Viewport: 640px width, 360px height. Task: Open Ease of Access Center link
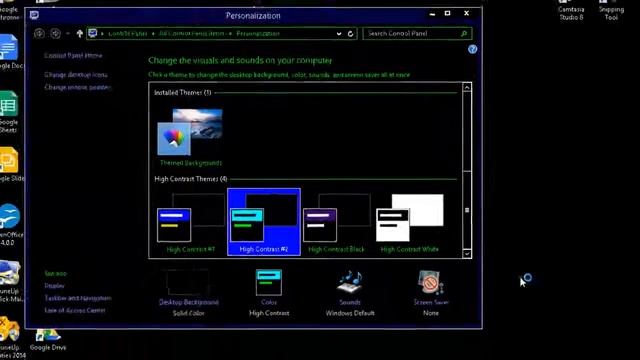(75, 310)
